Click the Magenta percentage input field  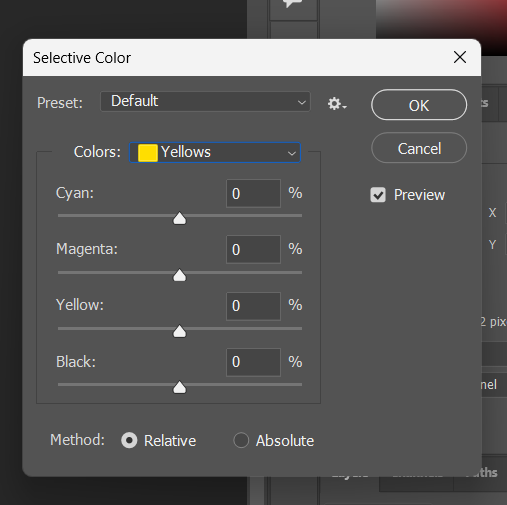click(253, 249)
